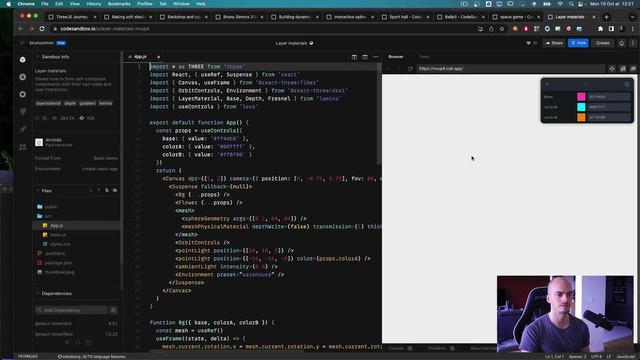The width and height of the screenshot is (640, 360).
Task: Click the Basic demo forked-from link
Action: [x=105, y=158]
